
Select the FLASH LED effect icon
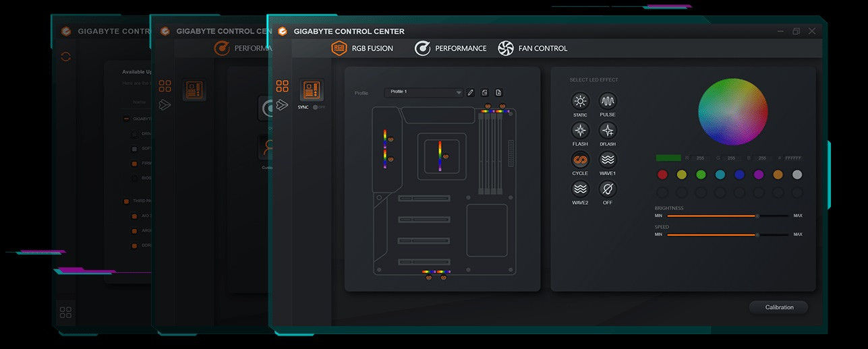(580, 131)
